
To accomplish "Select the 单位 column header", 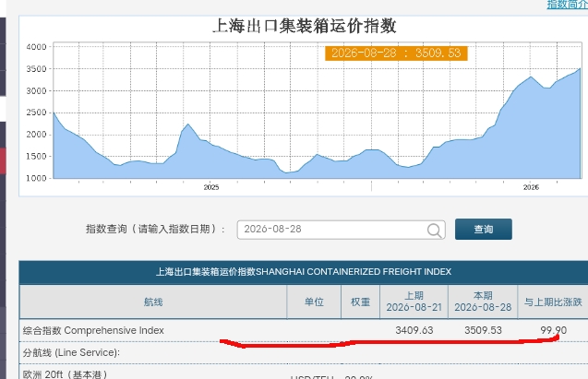I will point(314,302).
